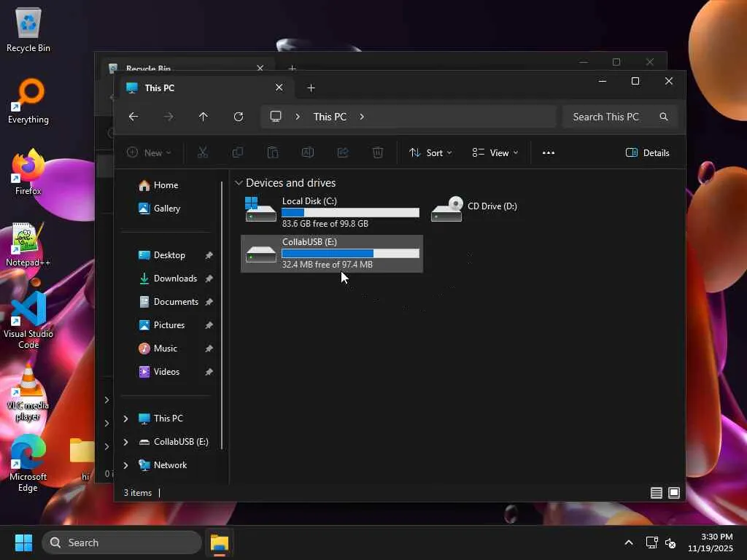
Task: Click the Cut scissors icon
Action: [203, 152]
